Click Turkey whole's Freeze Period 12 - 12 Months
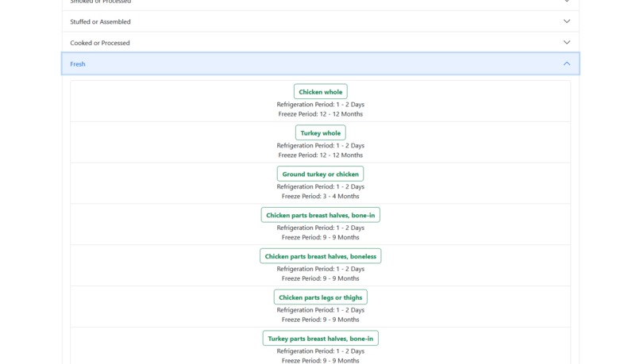 click(321, 155)
